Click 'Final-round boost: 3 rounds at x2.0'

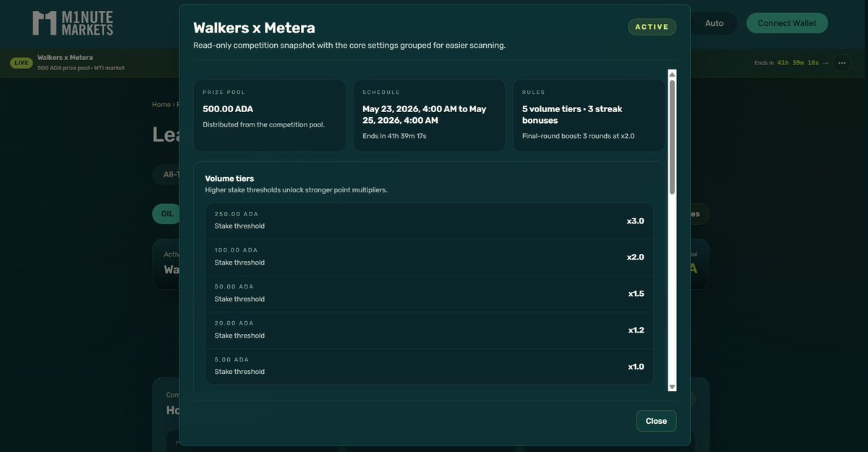(x=578, y=136)
